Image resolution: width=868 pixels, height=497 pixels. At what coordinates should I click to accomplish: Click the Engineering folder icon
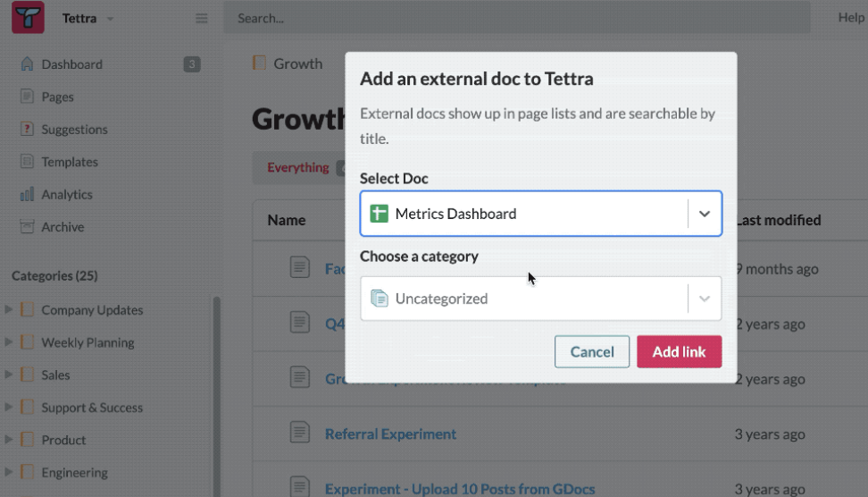click(x=27, y=471)
